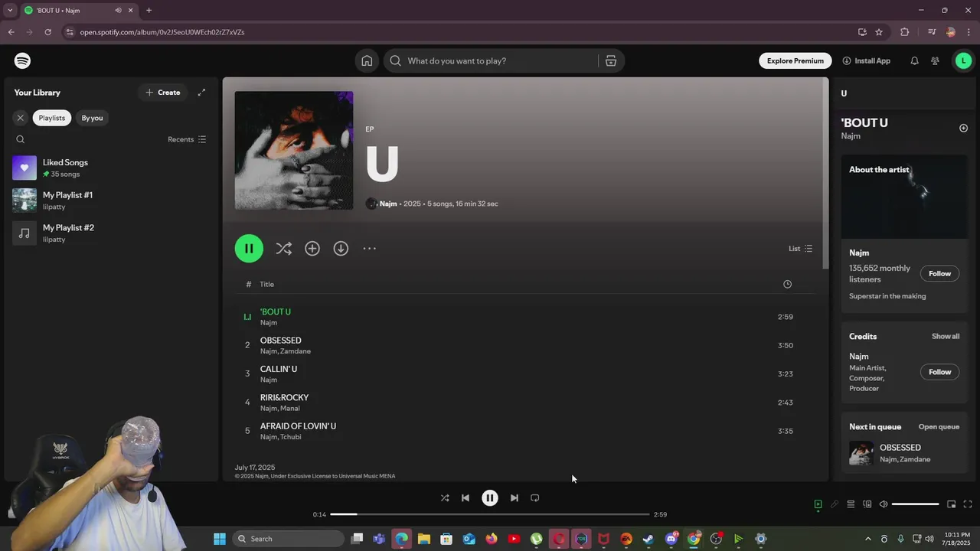The width and height of the screenshot is (980, 551).
Task: Open Recents sort dropdown
Action: point(187,139)
